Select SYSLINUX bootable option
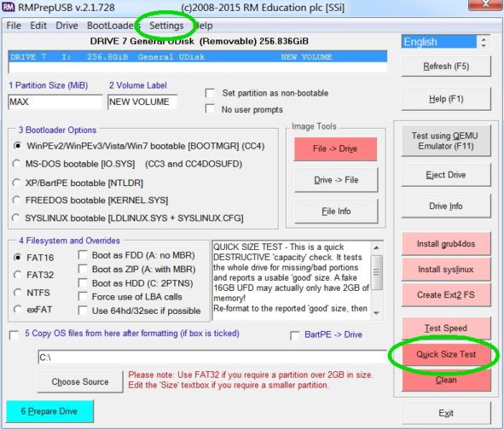Screen dimensions: 504x430 [x=15, y=218]
